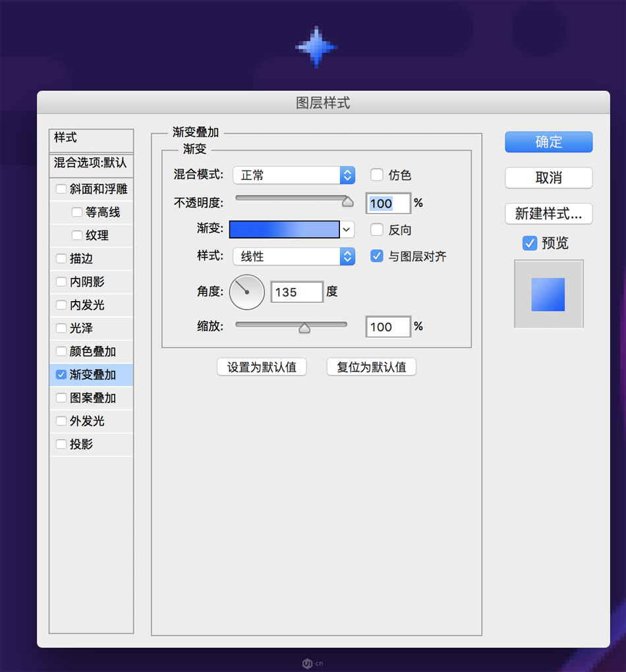Viewport: 626px width, 672px height.
Task: Toggle the 仿色 dither checkbox
Action: click(x=377, y=175)
